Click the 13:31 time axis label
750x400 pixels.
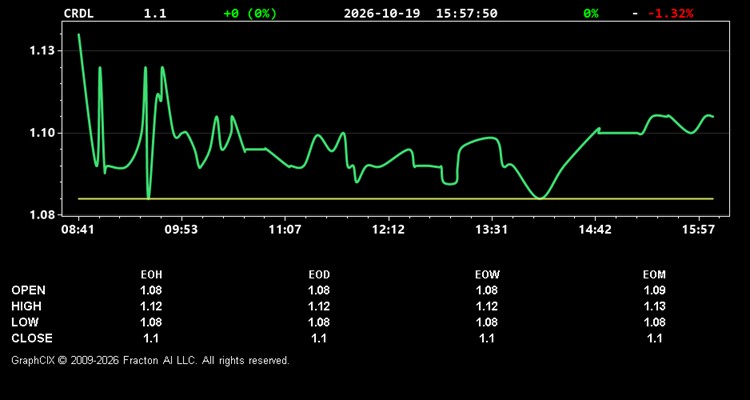pyautogui.click(x=491, y=229)
